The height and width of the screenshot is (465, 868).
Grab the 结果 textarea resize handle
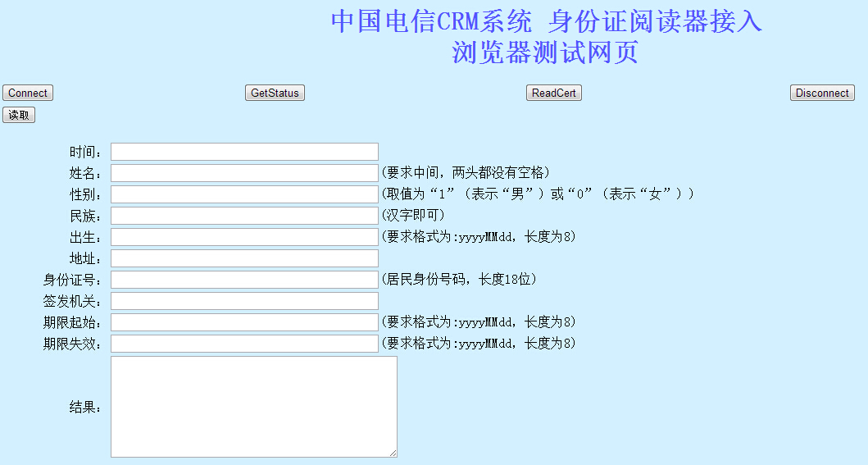tap(393, 454)
